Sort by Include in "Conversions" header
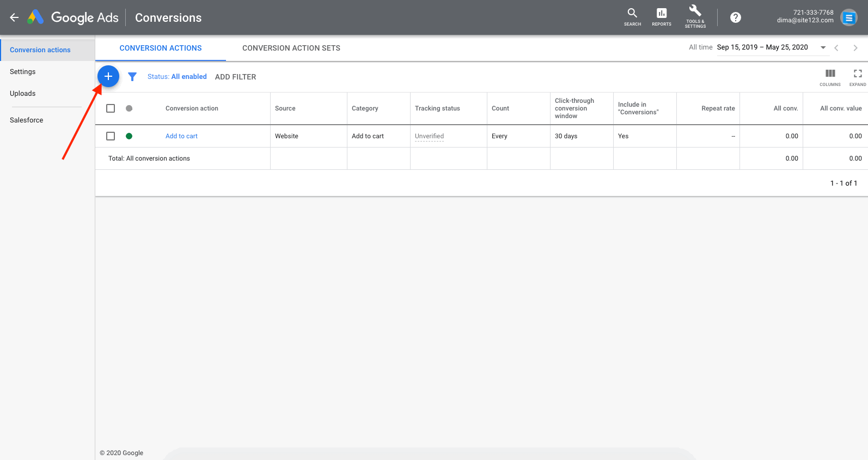Screen dimensions: 868x460 click(638, 108)
